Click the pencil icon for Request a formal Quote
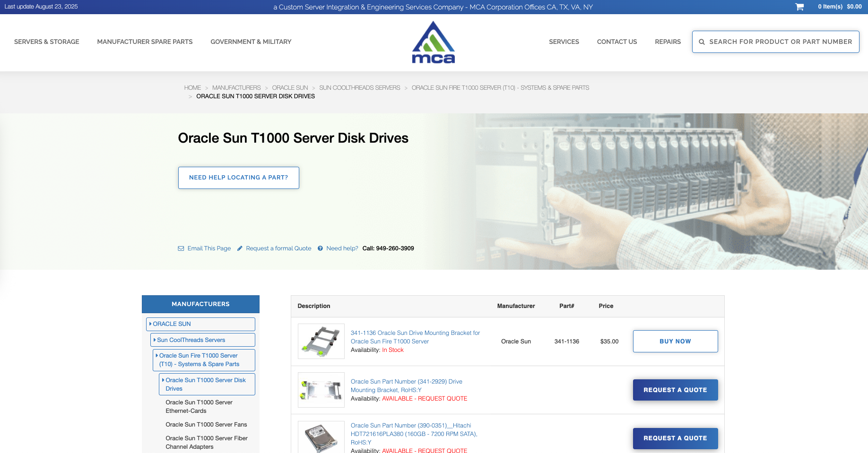Viewport: 868px width, 453px height. click(x=240, y=248)
